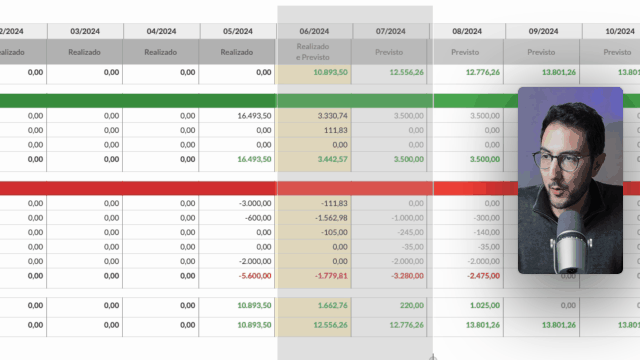Click gray 3.500,00 forecast in 08/2024
The height and width of the screenshot is (360, 640).
tap(484, 116)
